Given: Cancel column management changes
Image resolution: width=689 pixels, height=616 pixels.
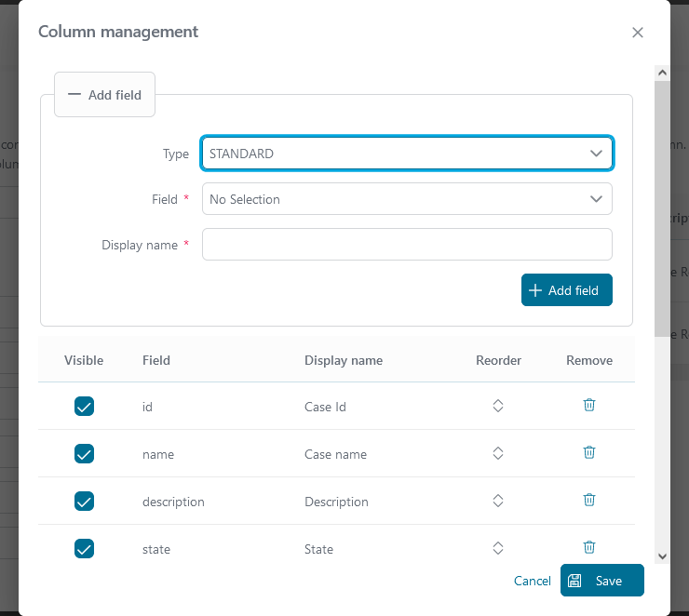Looking at the screenshot, I should (x=533, y=581).
